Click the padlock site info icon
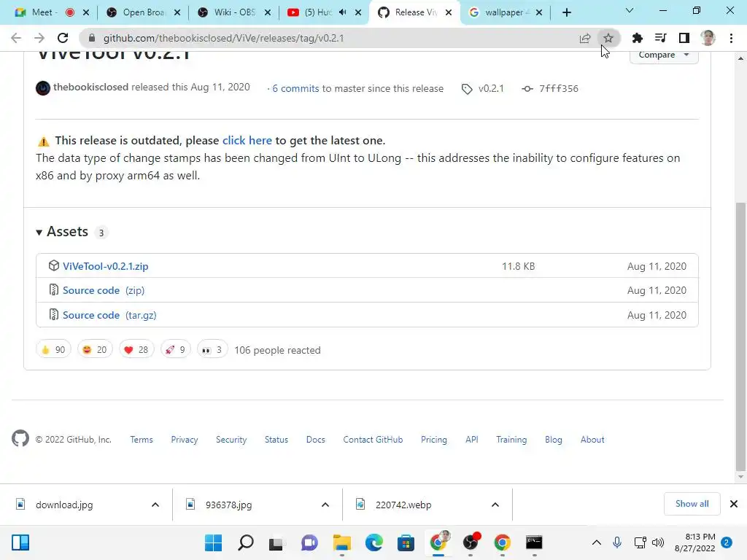 92,38
